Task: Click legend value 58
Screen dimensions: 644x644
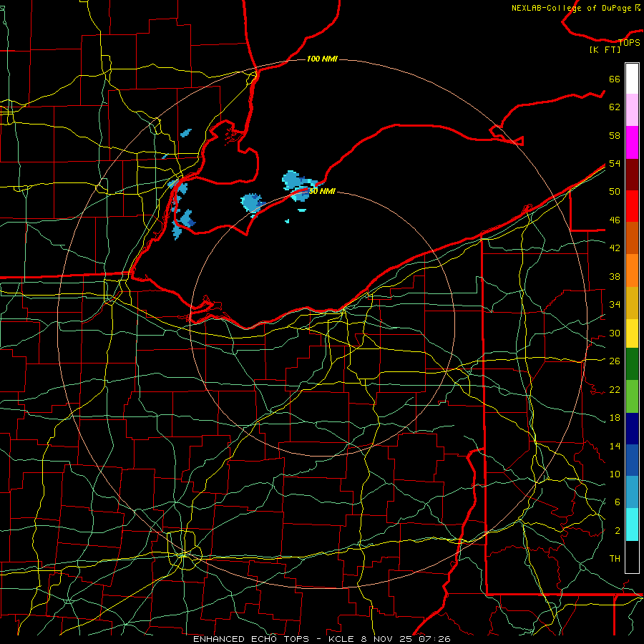Action: (615, 135)
